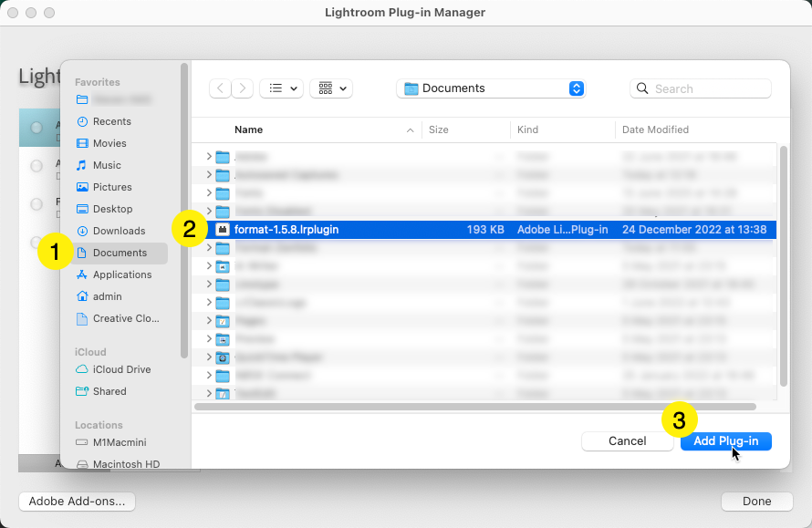
Task: Select Documents in the sidebar
Action: pyautogui.click(x=120, y=254)
